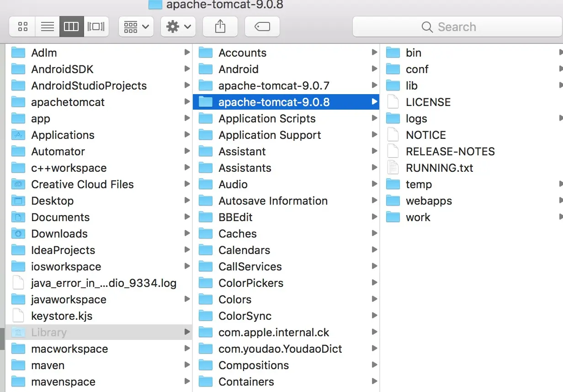Expand the Caches folder arrow
This screenshot has height=392, width=563.
tap(374, 233)
